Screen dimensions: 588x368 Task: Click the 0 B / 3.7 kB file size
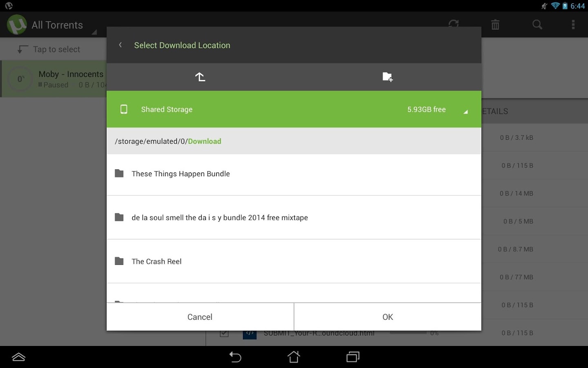[517, 138]
